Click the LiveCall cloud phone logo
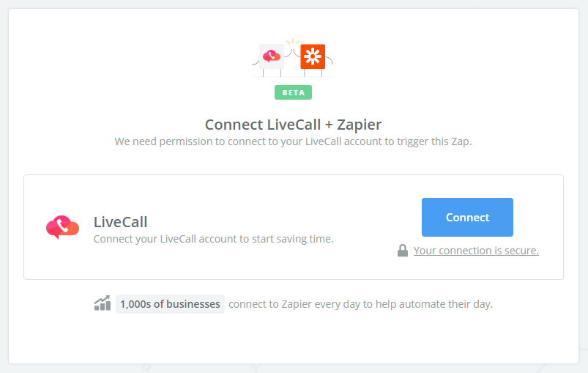This screenshot has width=588, height=373. (63, 227)
